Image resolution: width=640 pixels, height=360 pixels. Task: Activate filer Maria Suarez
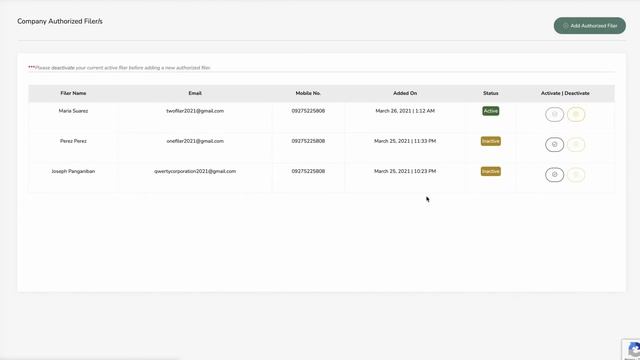(x=554, y=114)
